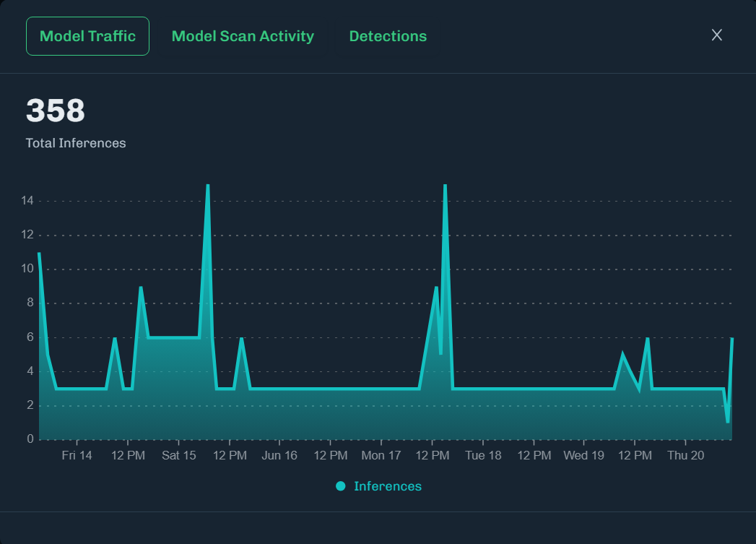
Task: Click the teal Inferences legend dot
Action: (341, 486)
